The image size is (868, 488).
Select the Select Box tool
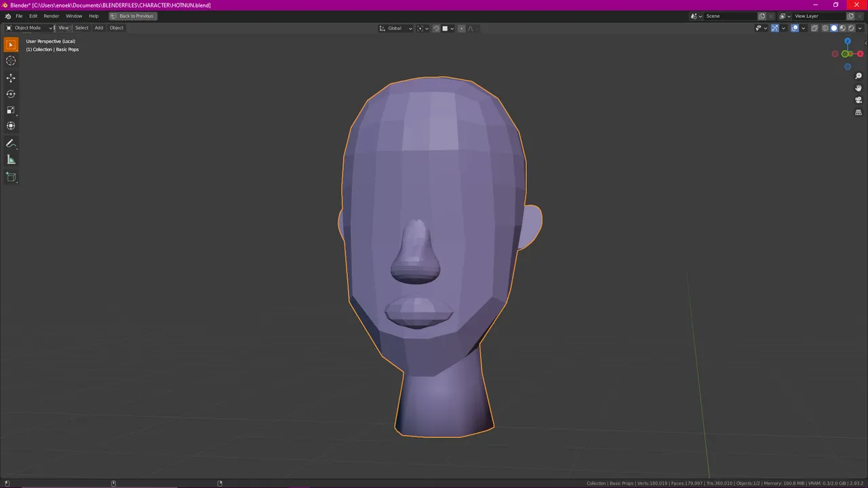(11, 45)
